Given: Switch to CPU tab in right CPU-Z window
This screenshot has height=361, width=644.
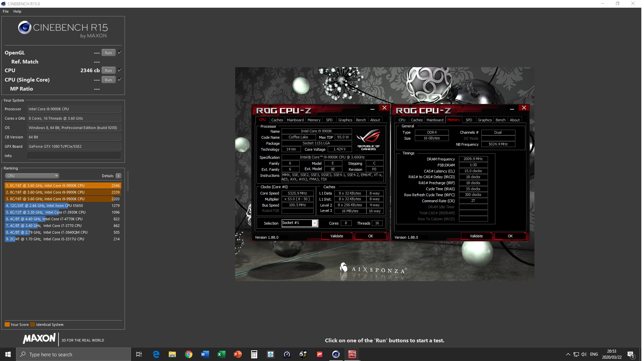Looking at the screenshot, I should (x=402, y=120).
